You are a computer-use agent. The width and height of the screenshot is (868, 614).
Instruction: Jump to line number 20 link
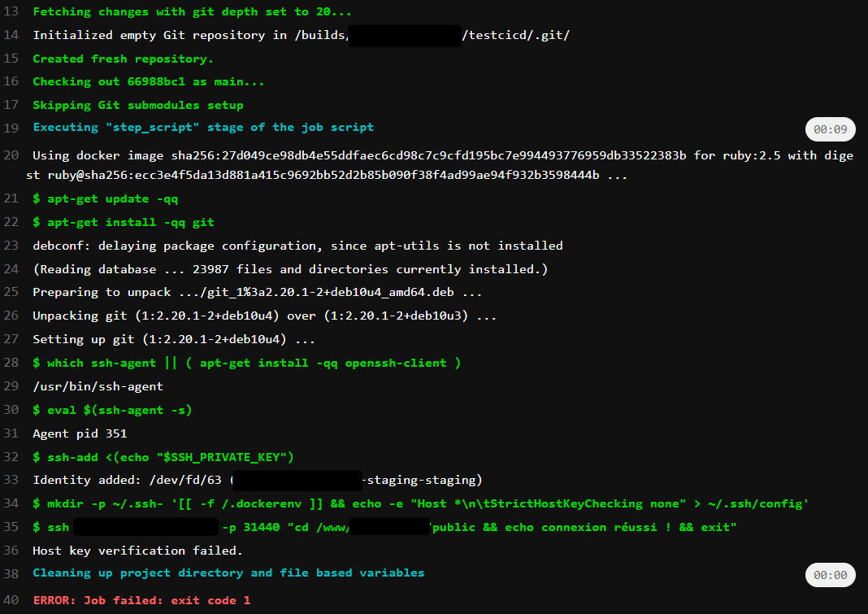tap(11, 156)
